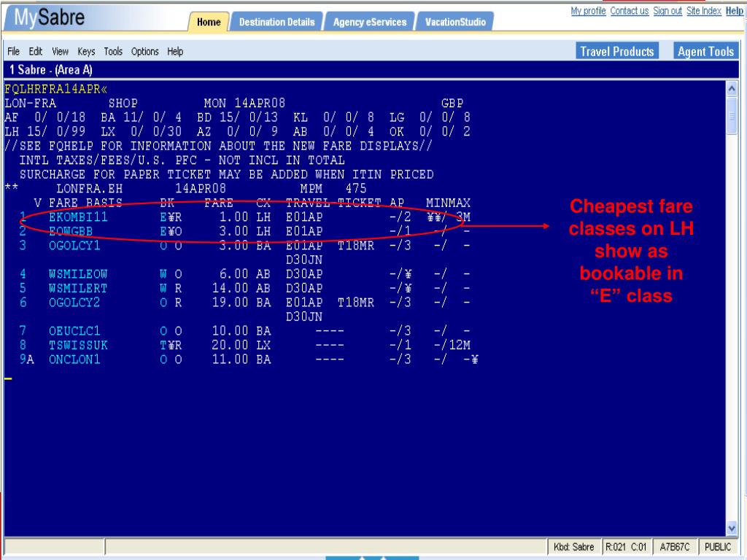Click the Sign out link
Image resolution: width=747 pixels, height=560 pixels.
667,11
